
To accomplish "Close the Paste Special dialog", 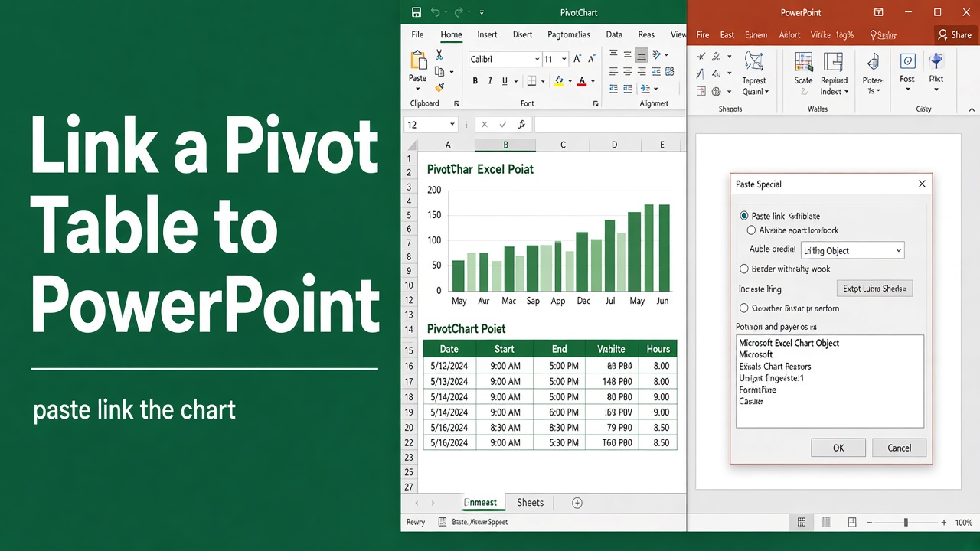I will point(922,184).
